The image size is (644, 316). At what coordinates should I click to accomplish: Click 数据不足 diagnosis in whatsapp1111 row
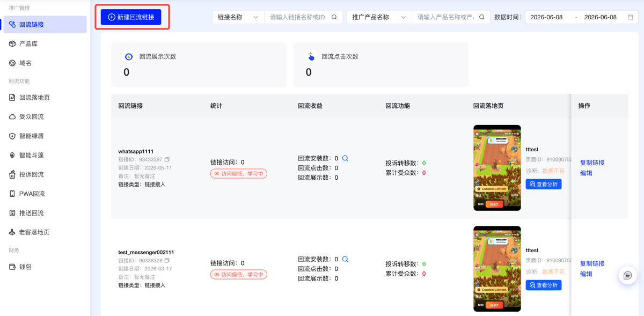(x=553, y=171)
